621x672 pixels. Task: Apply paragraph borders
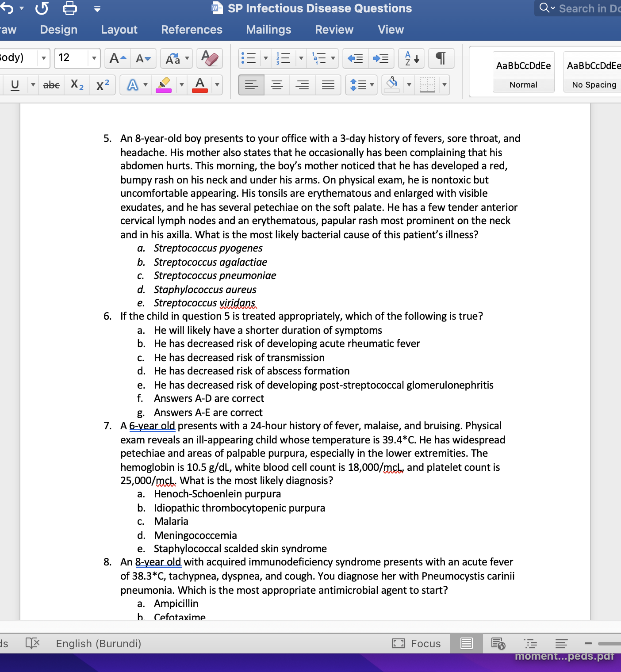(427, 85)
